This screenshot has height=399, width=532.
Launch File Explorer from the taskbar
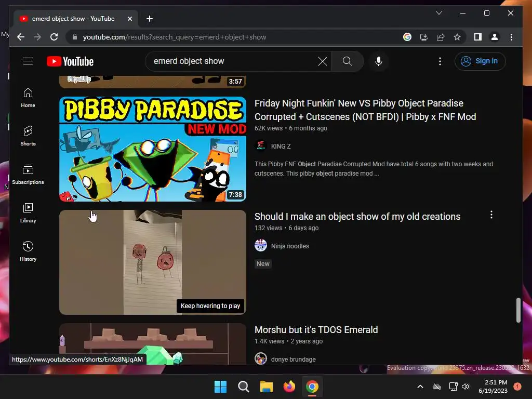(267, 387)
